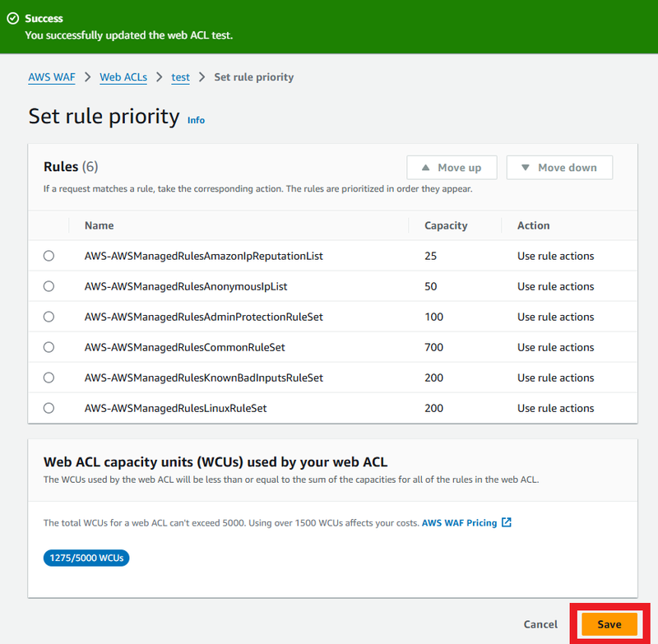Viewport: 658px width, 644px height.
Task: Click Use rule actions in AnonymousIpList row
Action: point(556,286)
